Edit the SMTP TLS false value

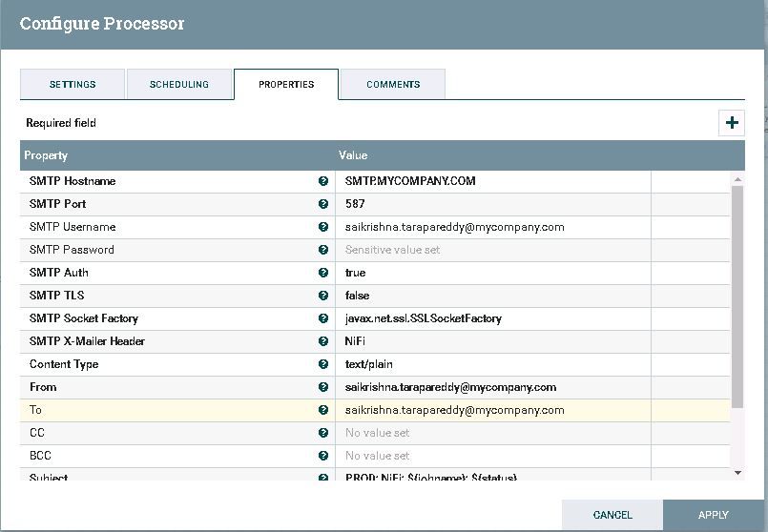pos(492,296)
